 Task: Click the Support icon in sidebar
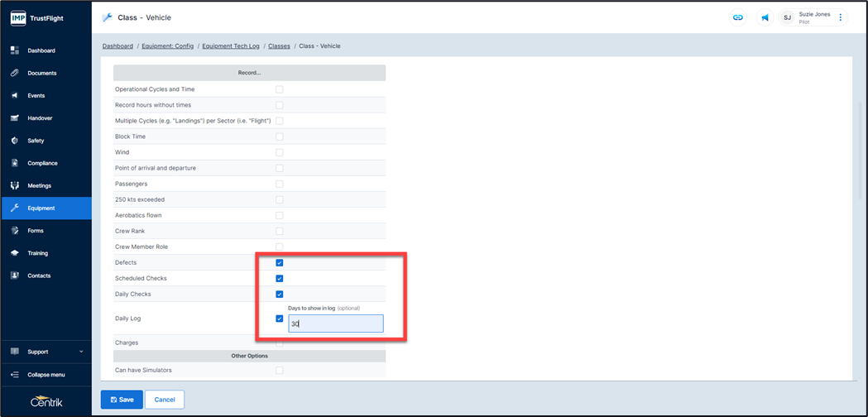point(15,352)
